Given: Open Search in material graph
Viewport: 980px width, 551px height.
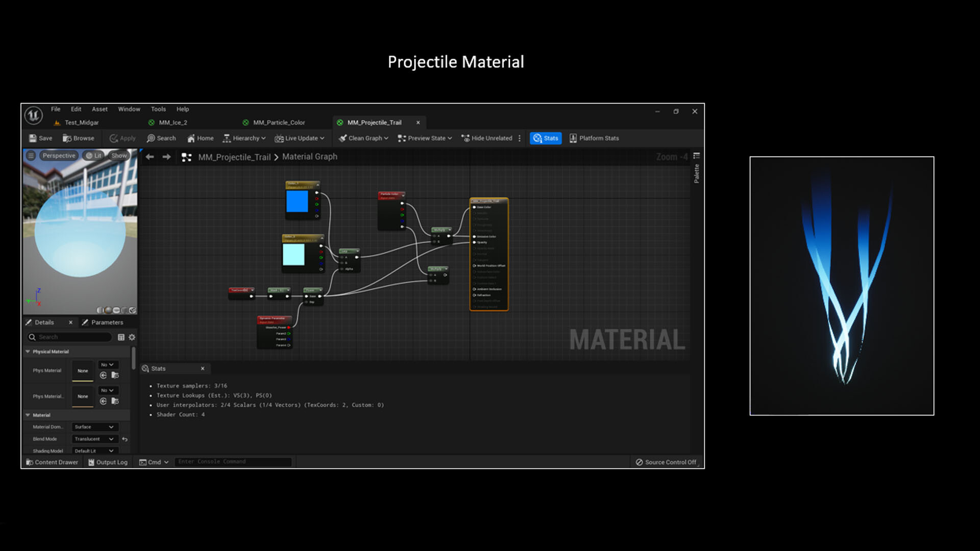Looking at the screenshot, I should click(x=161, y=138).
